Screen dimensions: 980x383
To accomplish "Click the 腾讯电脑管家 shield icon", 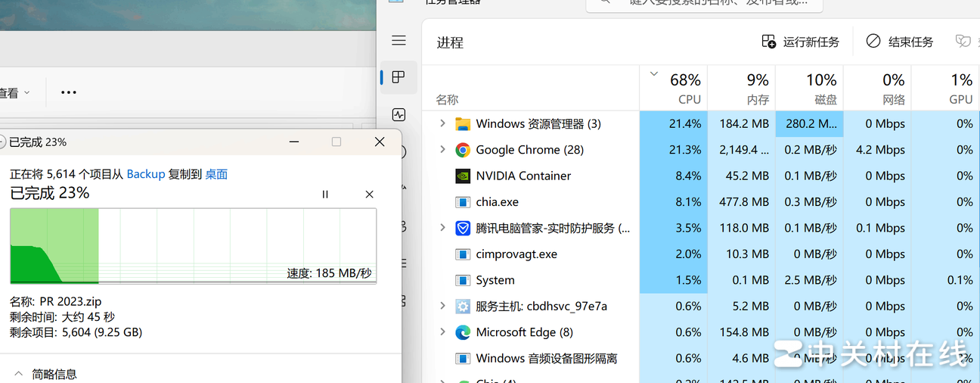I will tap(463, 228).
